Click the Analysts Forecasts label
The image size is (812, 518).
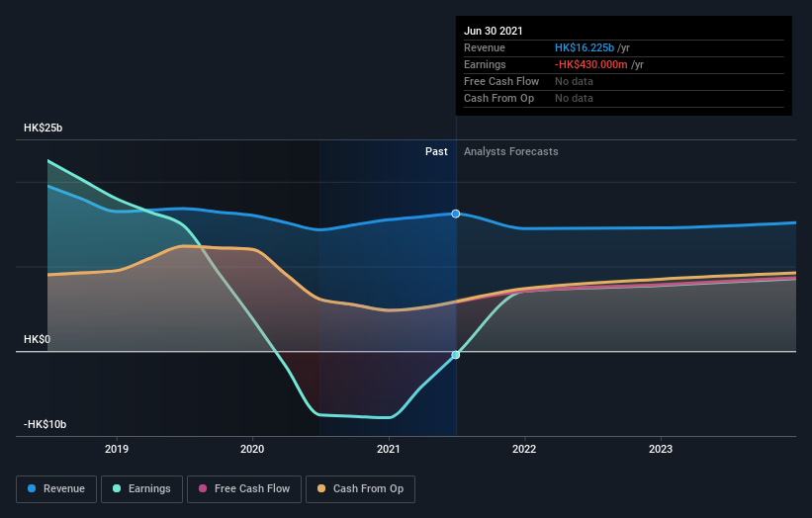coord(511,151)
